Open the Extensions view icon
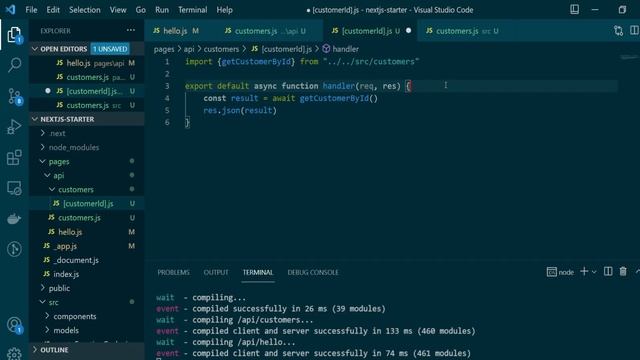 point(14,157)
